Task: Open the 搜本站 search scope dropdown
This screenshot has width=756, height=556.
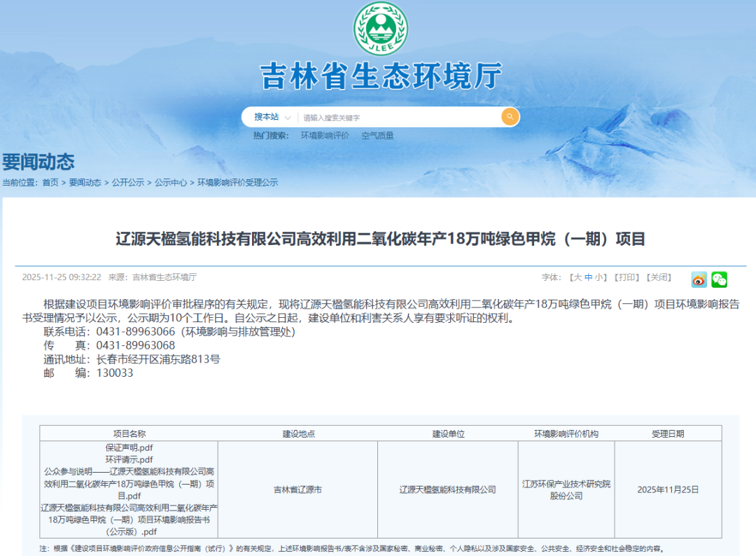Action: coord(269,117)
